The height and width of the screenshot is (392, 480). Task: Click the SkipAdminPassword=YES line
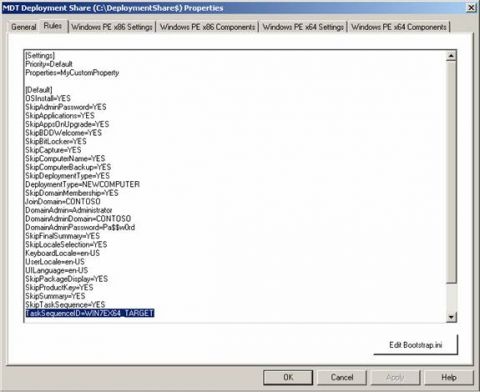pos(66,107)
